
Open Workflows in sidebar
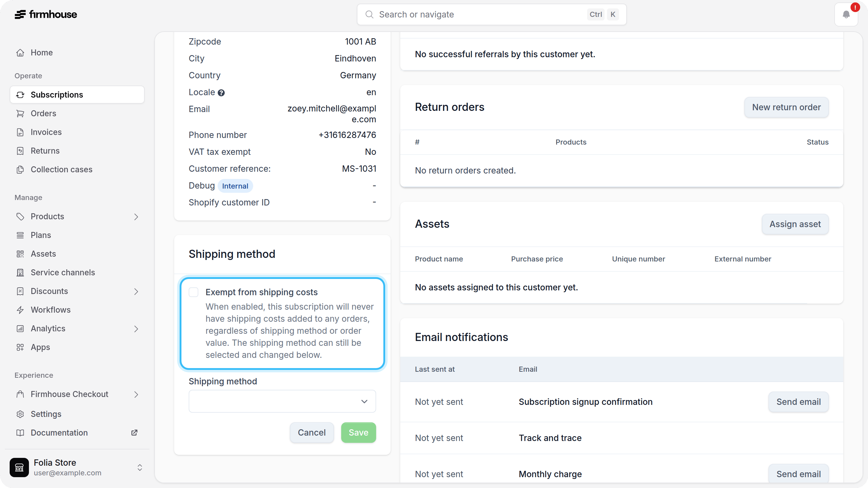click(x=77, y=310)
